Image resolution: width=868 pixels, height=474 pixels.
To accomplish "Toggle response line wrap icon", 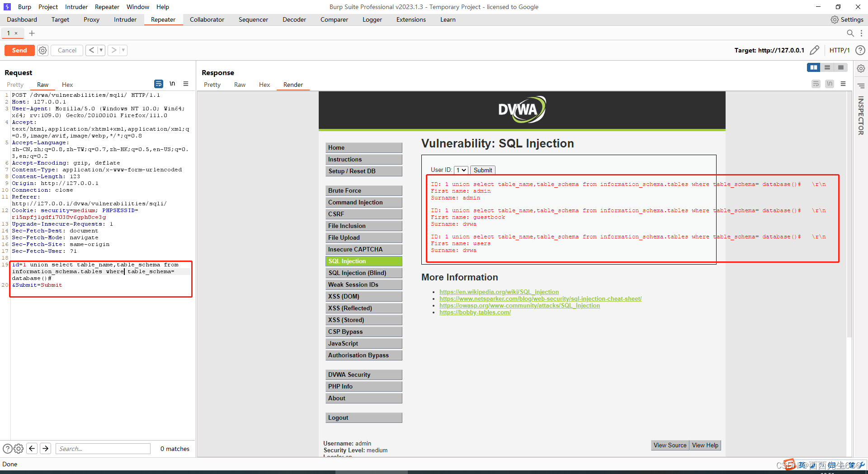I will pos(816,84).
